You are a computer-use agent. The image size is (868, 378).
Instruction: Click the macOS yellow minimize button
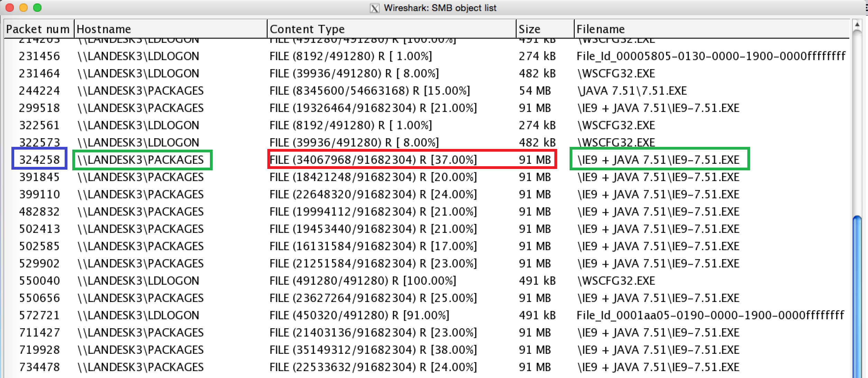pos(23,8)
